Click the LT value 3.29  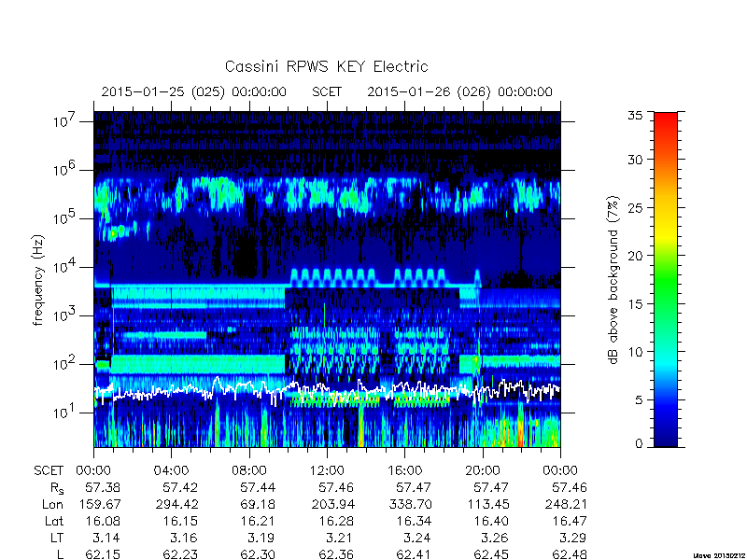click(x=573, y=538)
